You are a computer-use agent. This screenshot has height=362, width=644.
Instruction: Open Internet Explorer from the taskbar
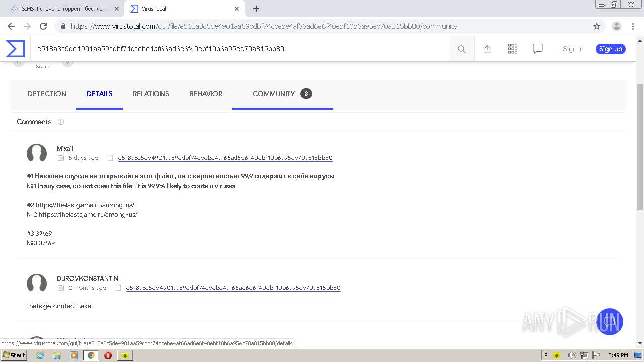[40, 355]
